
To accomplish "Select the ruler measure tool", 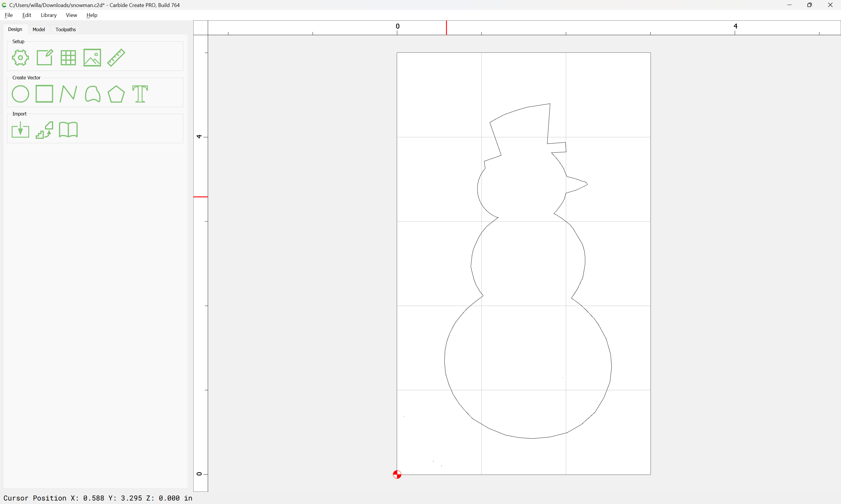I will pos(116,57).
